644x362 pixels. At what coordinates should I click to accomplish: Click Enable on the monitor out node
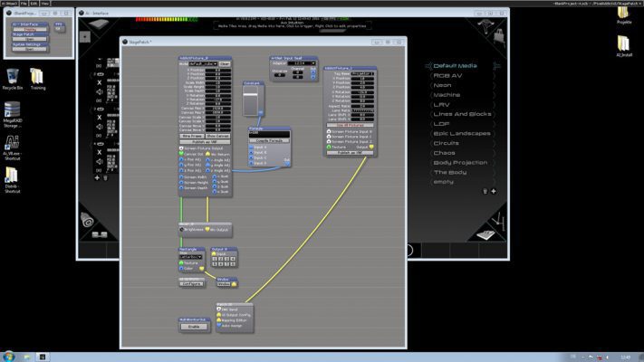pyautogui.click(x=194, y=327)
